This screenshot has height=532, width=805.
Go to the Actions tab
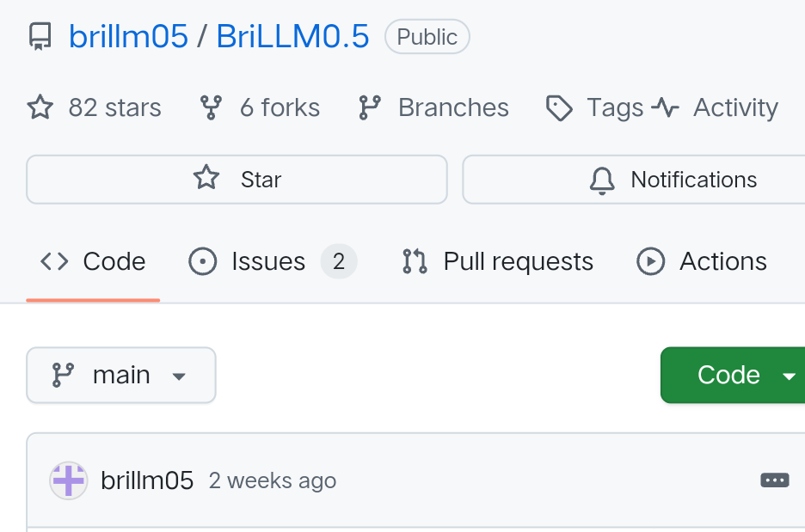(702, 262)
